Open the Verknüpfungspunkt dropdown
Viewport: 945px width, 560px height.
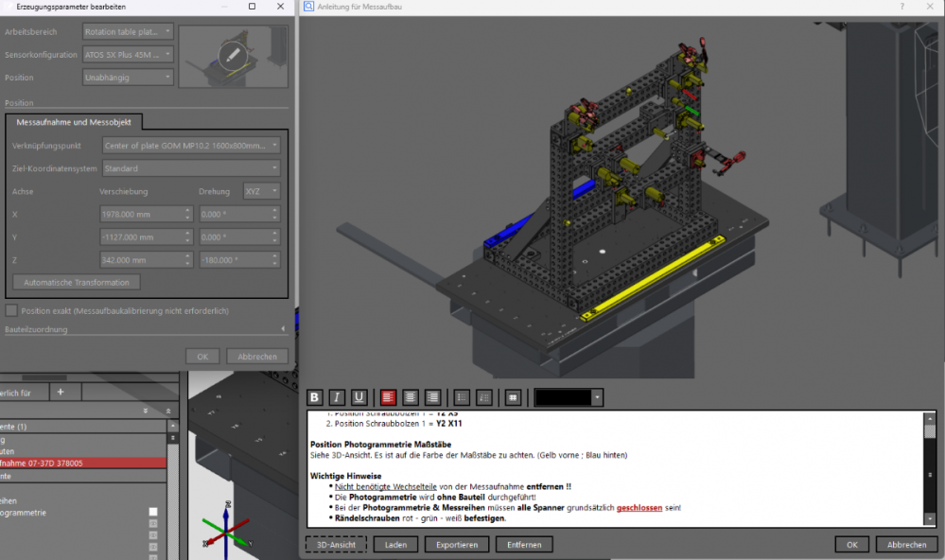191,146
